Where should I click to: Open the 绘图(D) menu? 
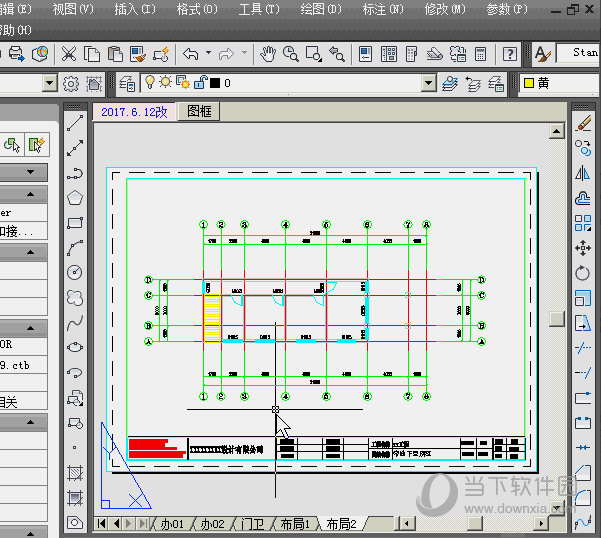[x=321, y=9]
